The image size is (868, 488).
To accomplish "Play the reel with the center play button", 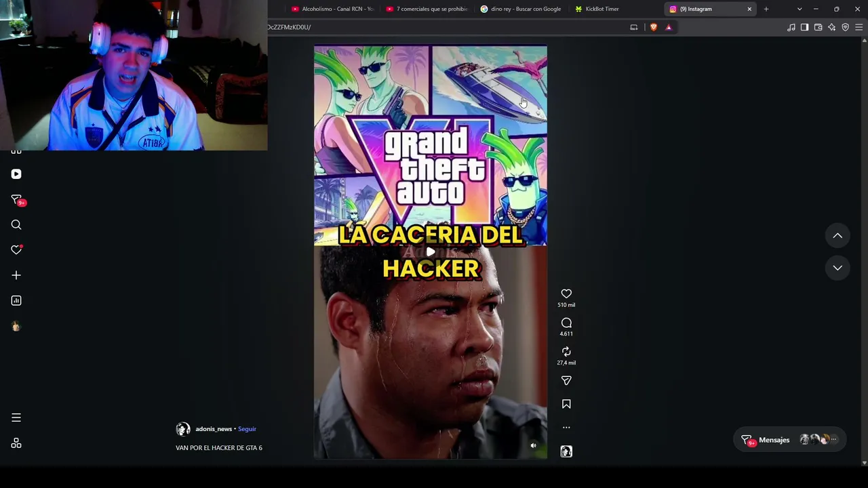I will click(x=431, y=252).
